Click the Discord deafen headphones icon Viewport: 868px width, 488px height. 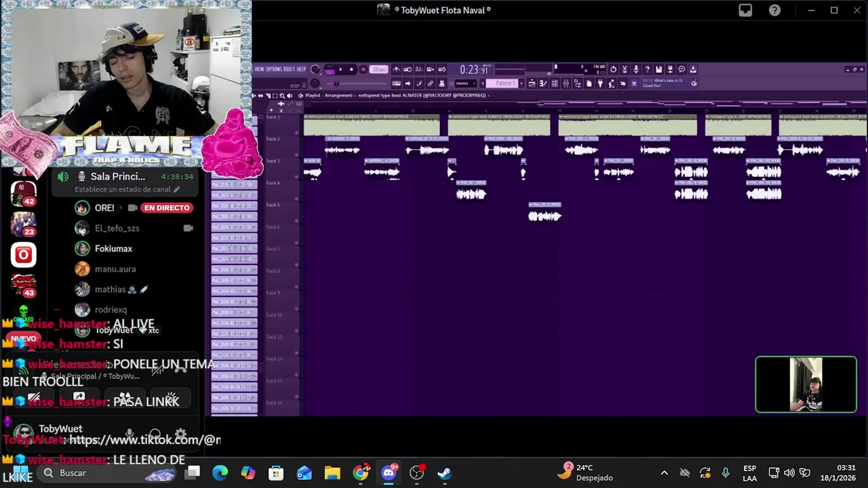click(155, 434)
